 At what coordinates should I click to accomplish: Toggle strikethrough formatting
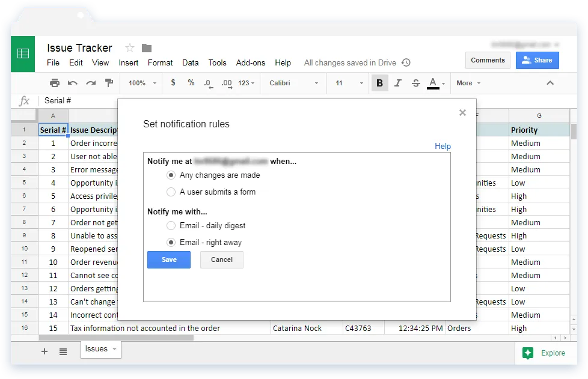click(x=416, y=83)
